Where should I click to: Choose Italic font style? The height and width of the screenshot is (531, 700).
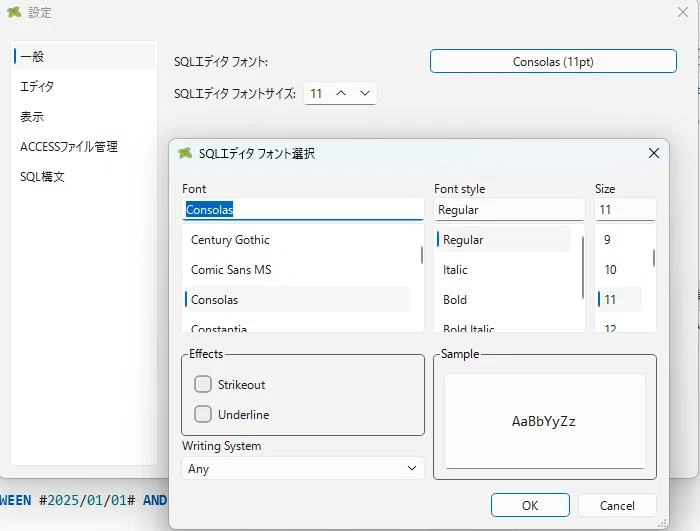coord(503,270)
